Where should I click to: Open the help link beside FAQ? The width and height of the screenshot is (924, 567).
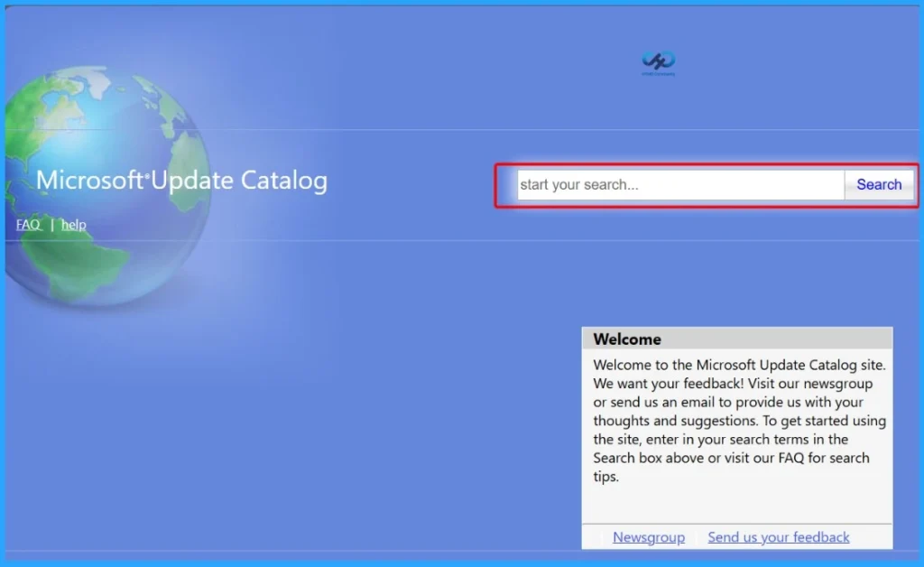pos(74,225)
